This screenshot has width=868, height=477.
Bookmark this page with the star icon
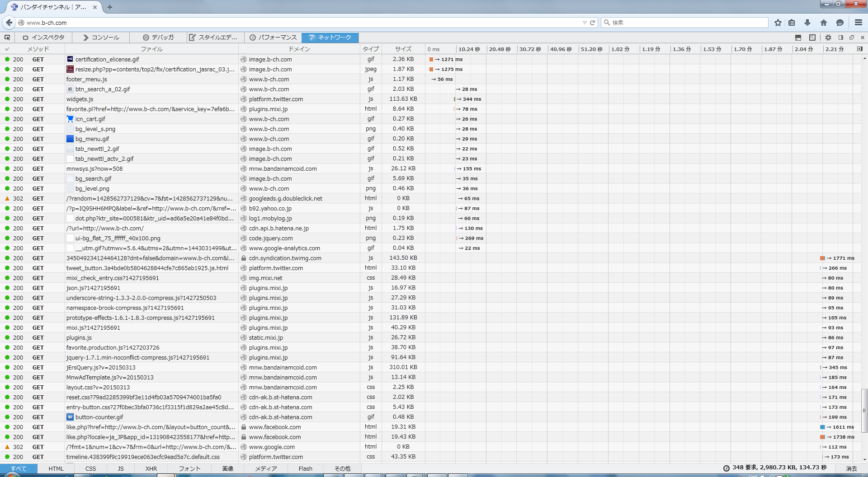click(x=778, y=23)
